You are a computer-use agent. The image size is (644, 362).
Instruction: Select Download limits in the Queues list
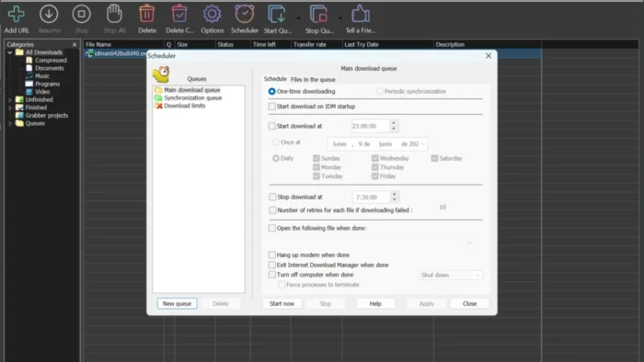pyautogui.click(x=180, y=106)
